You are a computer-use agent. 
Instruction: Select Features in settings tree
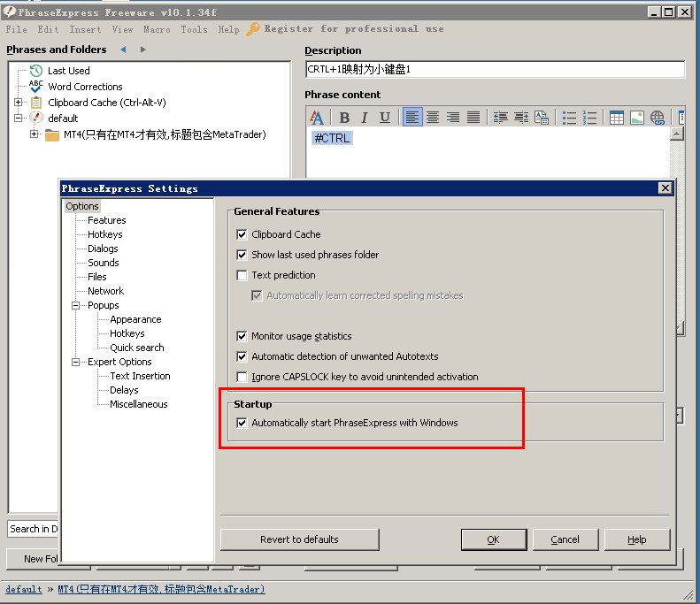[107, 220]
